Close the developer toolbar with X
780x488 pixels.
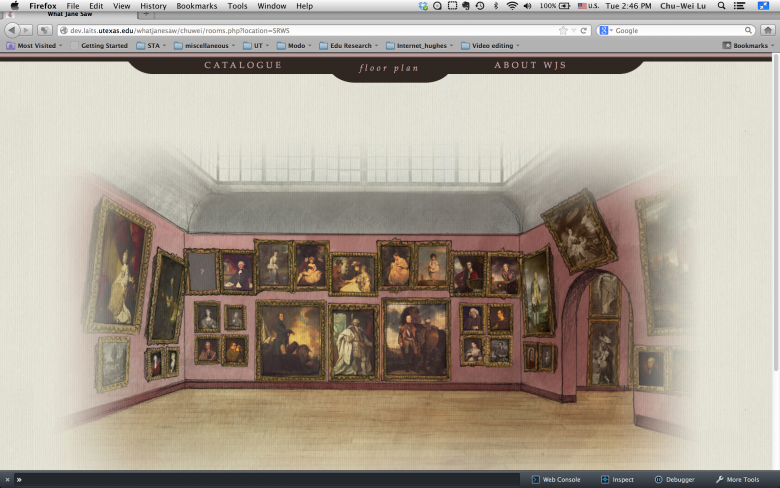pos(7,480)
